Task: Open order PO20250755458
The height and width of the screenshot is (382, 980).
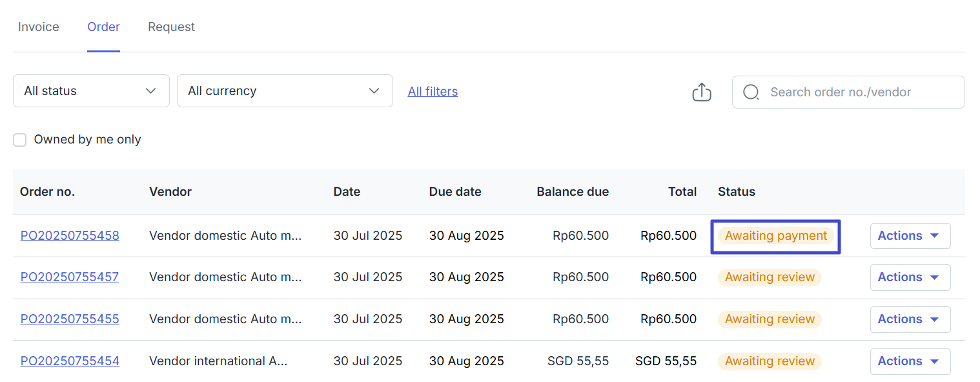Action: tap(70, 236)
